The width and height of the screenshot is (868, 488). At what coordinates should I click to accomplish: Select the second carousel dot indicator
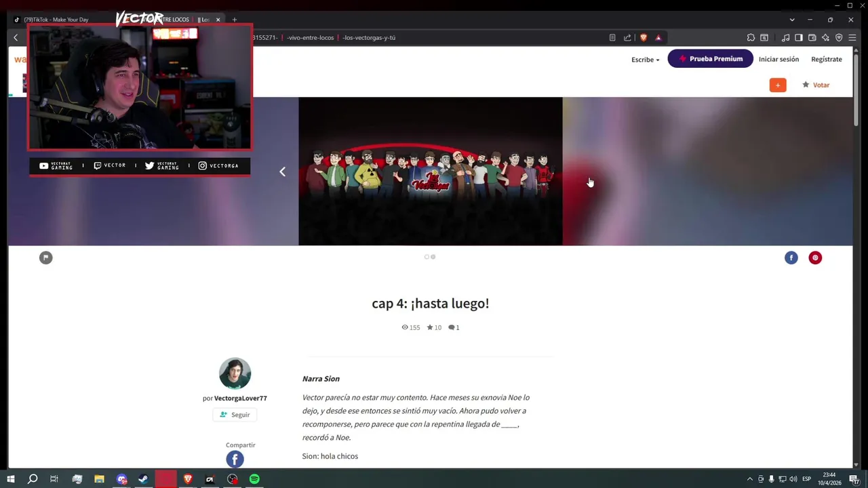[x=433, y=257]
